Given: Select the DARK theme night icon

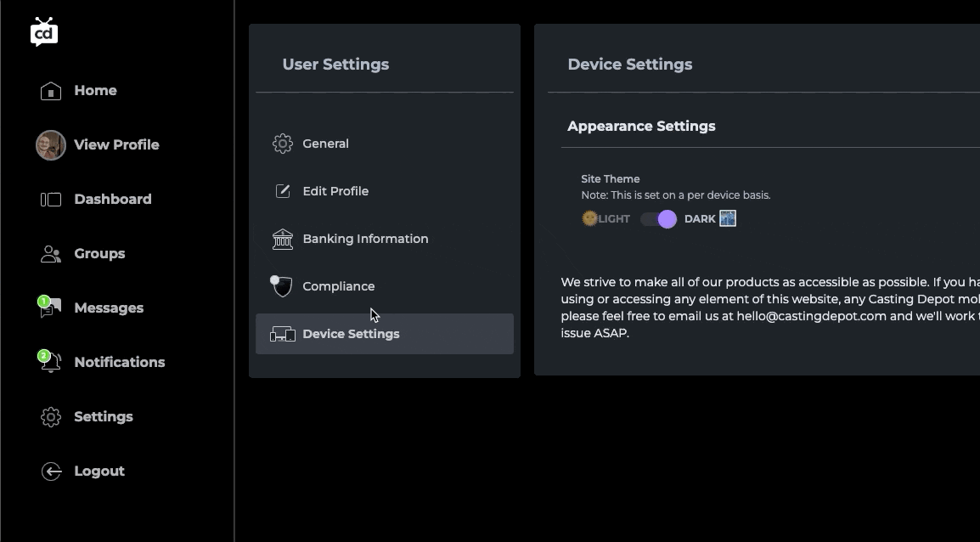Looking at the screenshot, I should (x=728, y=218).
